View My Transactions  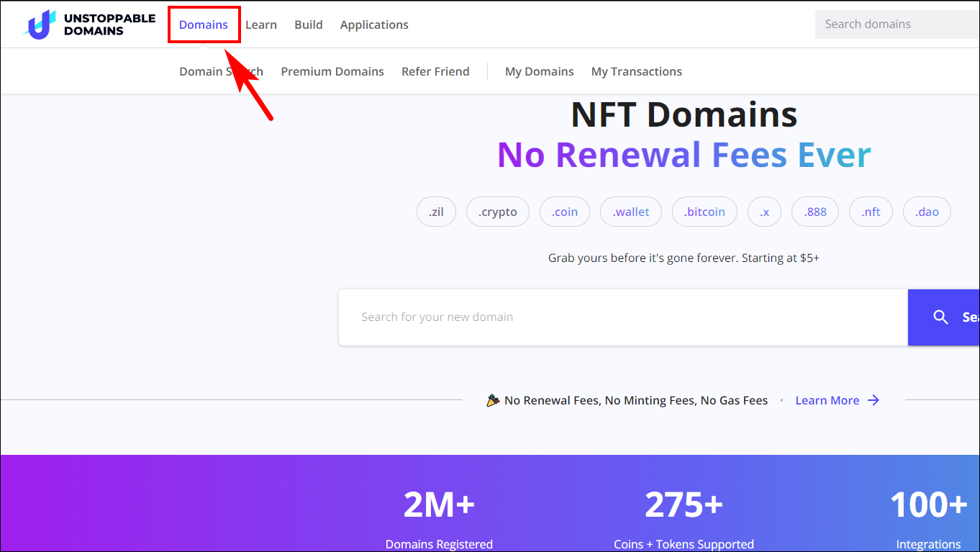tap(637, 71)
